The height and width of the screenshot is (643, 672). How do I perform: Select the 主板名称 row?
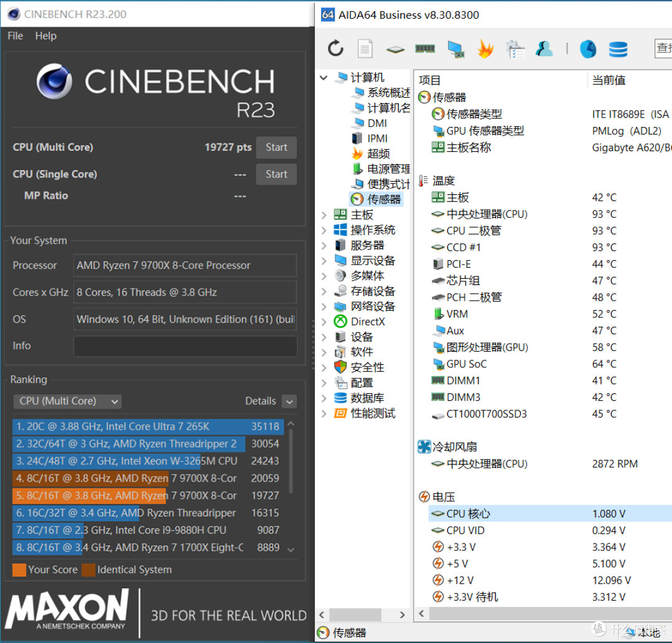point(550,148)
